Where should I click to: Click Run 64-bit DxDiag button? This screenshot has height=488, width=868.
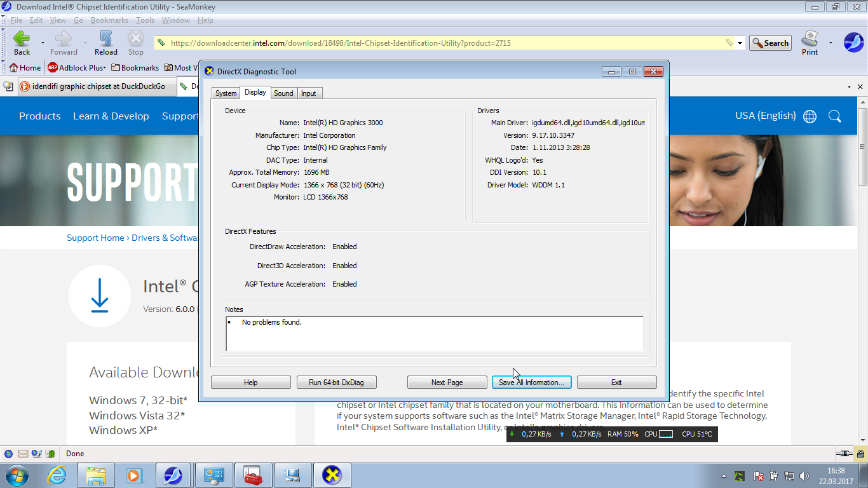pos(337,383)
